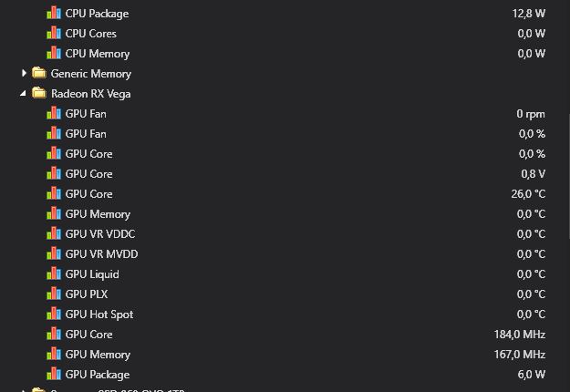Image resolution: width=570 pixels, height=392 pixels.
Task: Click the GPU PLX sensor icon
Action: coord(54,294)
